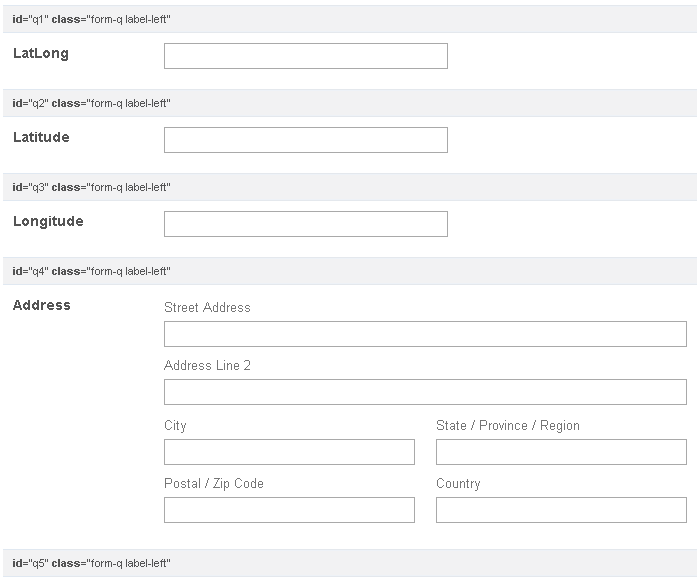This screenshot has height=584, width=697.
Task: Click the bold Address field label
Action: click(x=42, y=306)
